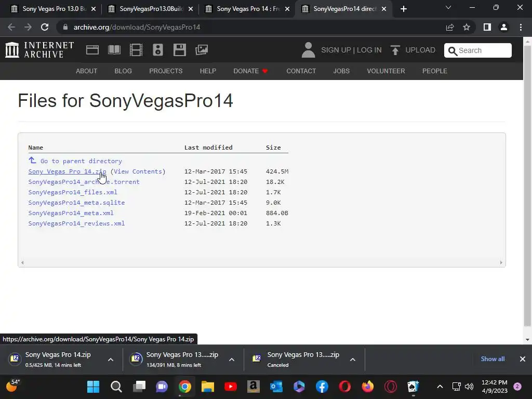Open the CONTACT menu item
Viewport: 532px width, 399px height.
[x=301, y=71]
